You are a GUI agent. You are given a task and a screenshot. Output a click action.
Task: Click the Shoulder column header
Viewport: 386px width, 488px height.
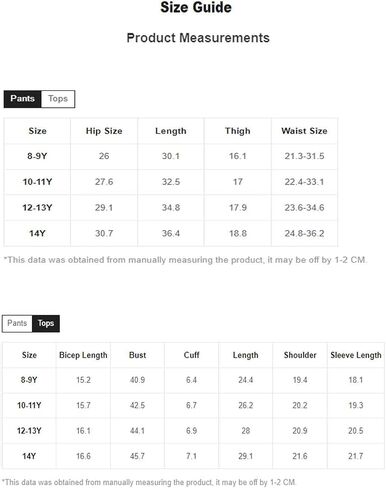(x=300, y=355)
